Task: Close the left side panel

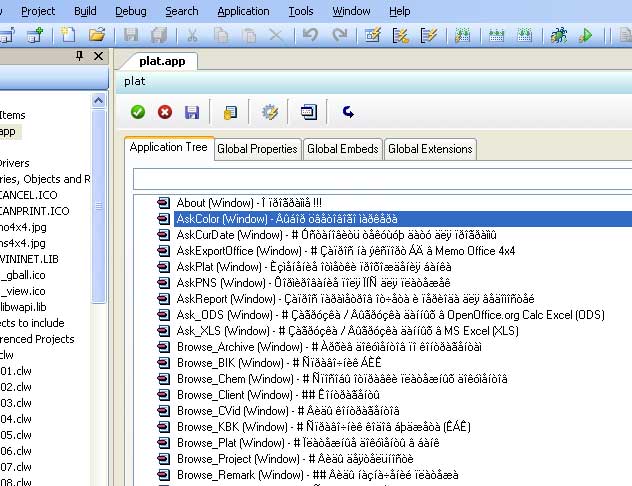Action: [99, 58]
